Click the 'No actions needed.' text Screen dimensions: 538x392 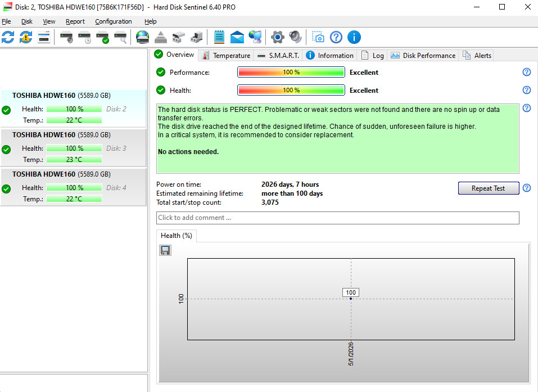pyautogui.click(x=188, y=151)
